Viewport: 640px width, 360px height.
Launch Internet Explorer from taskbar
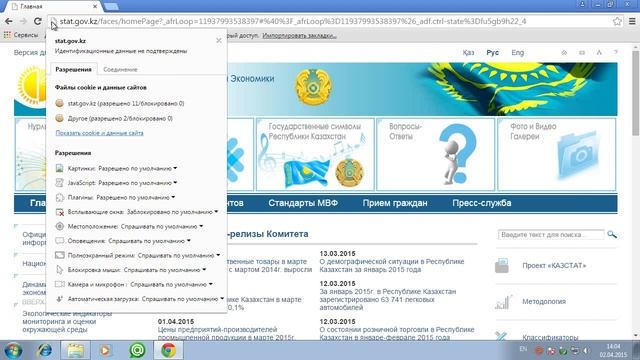[44, 350]
